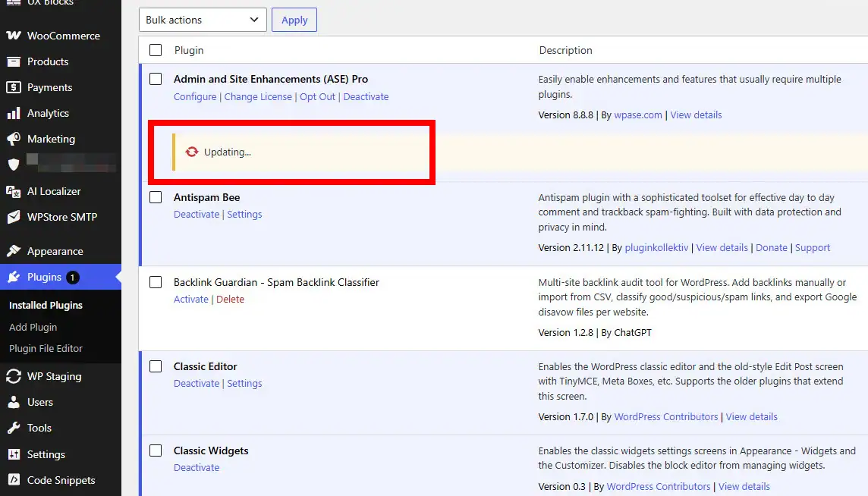Go to Plugin File Editor submenu
Viewport: 868px width, 496px height.
coord(46,349)
